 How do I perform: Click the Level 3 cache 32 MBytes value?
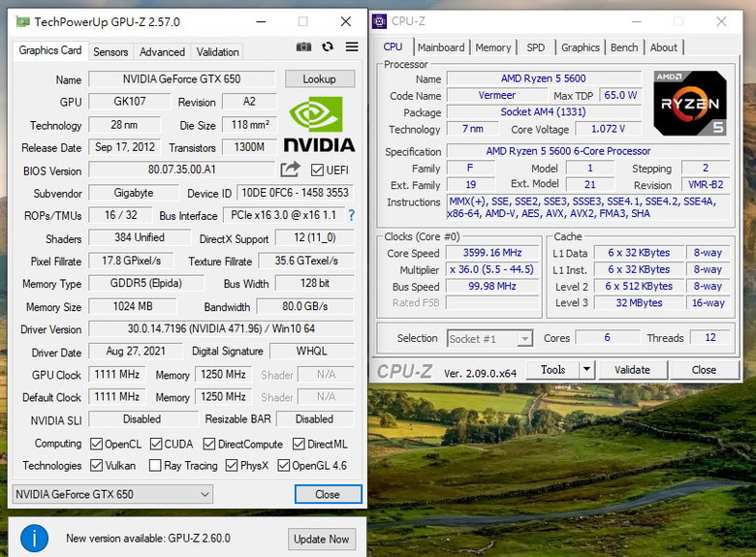click(639, 302)
